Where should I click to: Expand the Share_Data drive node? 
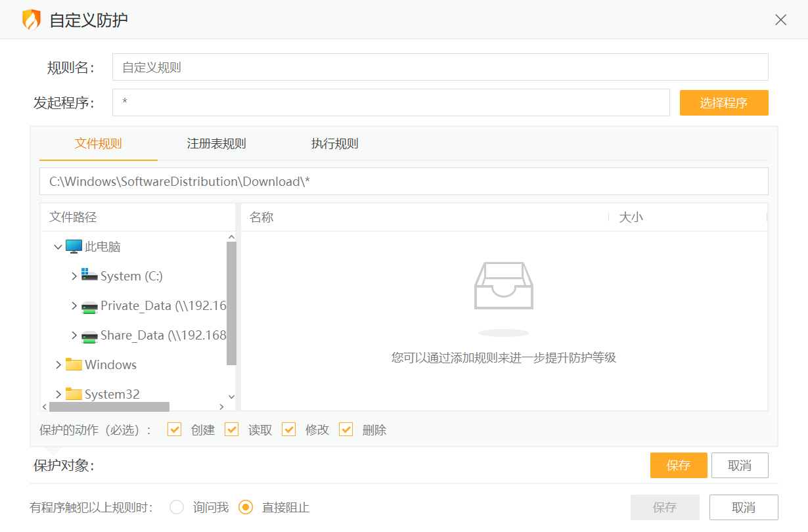(74, 336)
